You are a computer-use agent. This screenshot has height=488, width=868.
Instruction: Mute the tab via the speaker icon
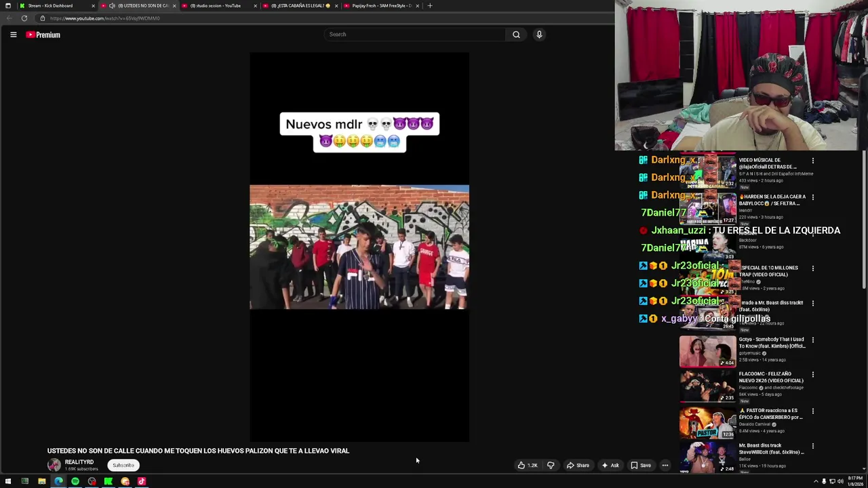click(x=113, y=5)
